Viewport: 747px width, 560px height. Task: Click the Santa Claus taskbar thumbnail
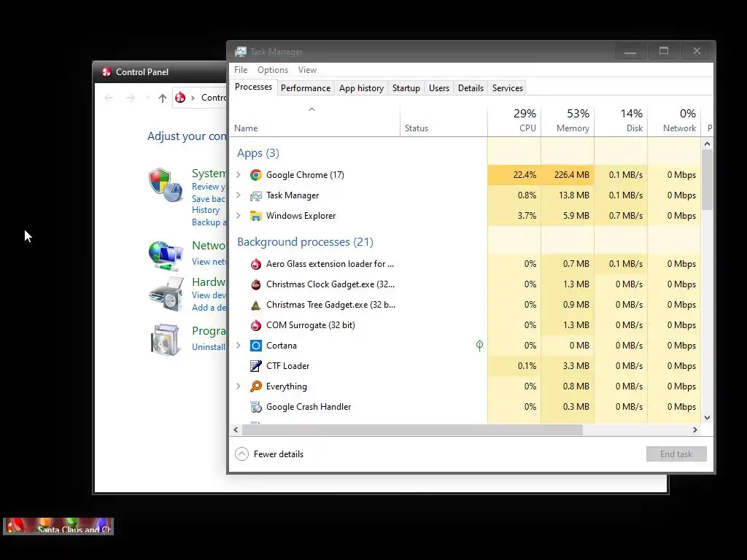(58, 526)
